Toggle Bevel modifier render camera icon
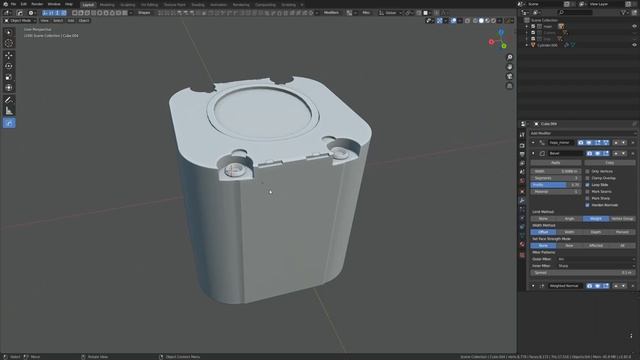The height and width of the screenshot is (360, 640). click(590, 153)
